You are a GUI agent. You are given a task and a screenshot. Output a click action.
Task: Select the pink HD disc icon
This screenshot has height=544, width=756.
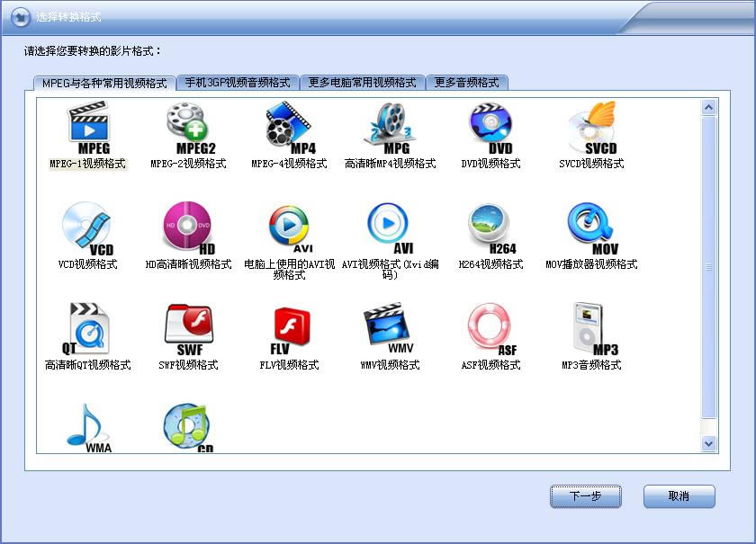(189, 229)
